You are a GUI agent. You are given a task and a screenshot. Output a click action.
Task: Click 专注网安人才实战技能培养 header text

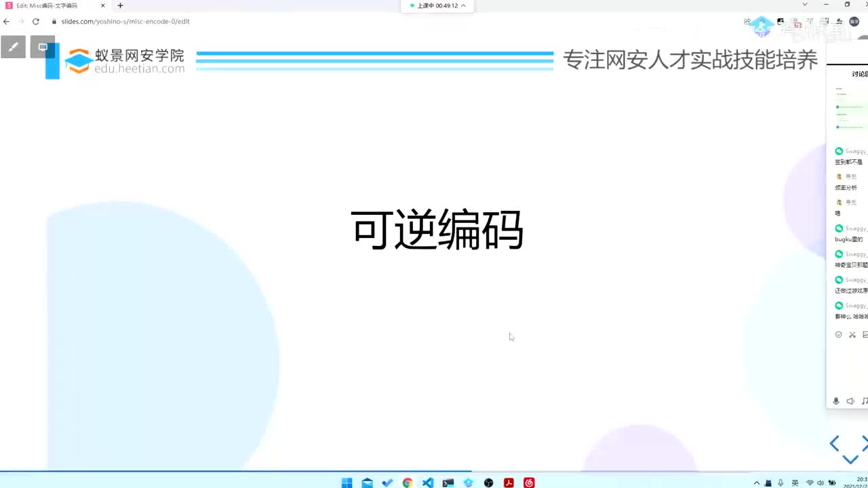pyautogui.click(x=690, y=60)
